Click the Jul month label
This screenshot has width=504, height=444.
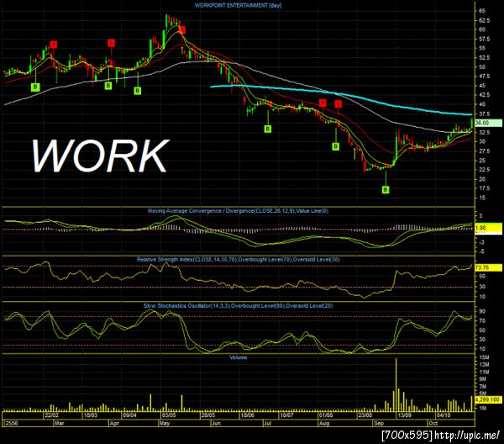tap(268, 423)
